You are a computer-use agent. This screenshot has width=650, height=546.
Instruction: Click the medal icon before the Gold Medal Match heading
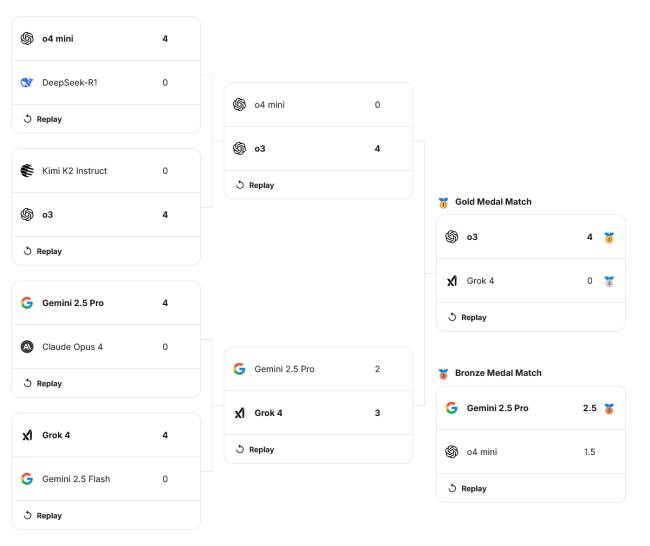pos(443,202)
